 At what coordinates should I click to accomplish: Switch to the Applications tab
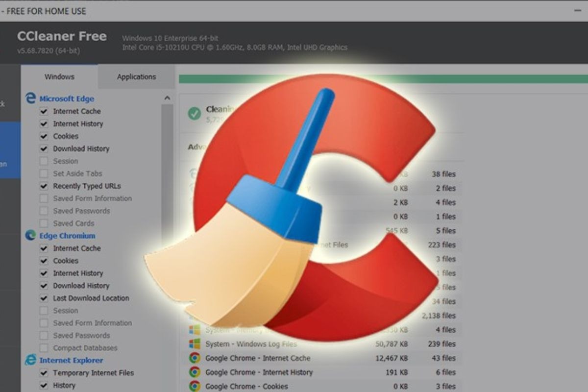[136, 76]
